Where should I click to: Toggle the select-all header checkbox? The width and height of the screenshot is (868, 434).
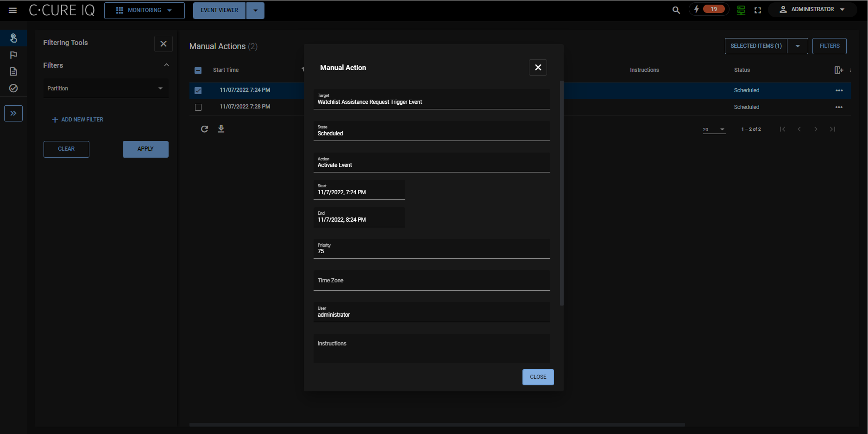[198, 70]
